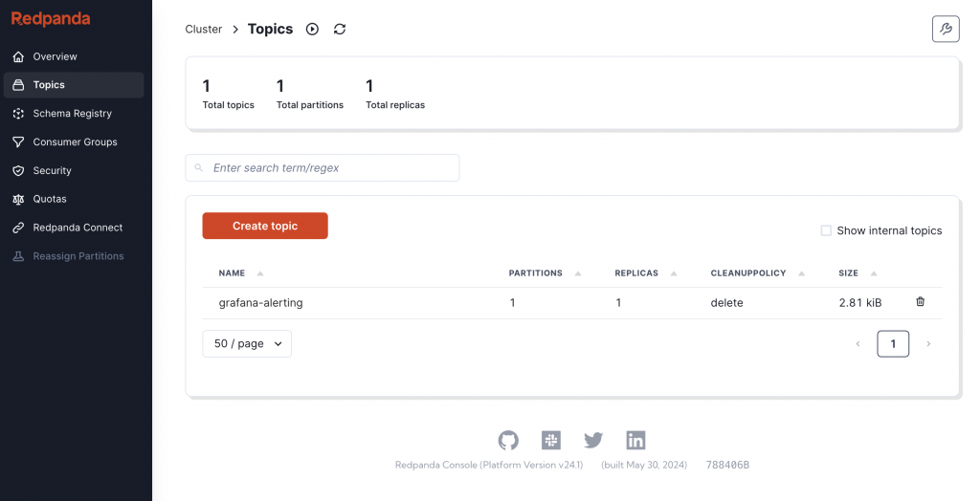Screen dimensions: 980x501
Task: Click the refresh topics icon
Action: 340,29
